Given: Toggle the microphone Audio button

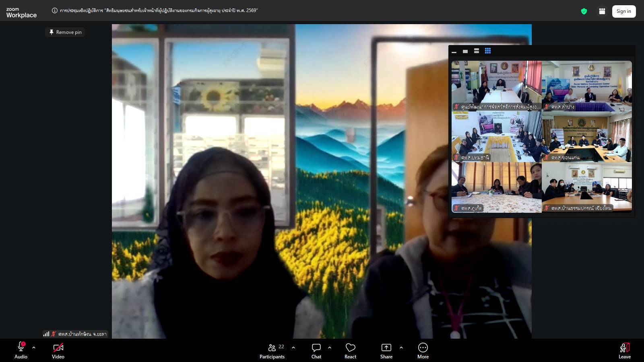Looking at the screenshot, I should [21, 350].
